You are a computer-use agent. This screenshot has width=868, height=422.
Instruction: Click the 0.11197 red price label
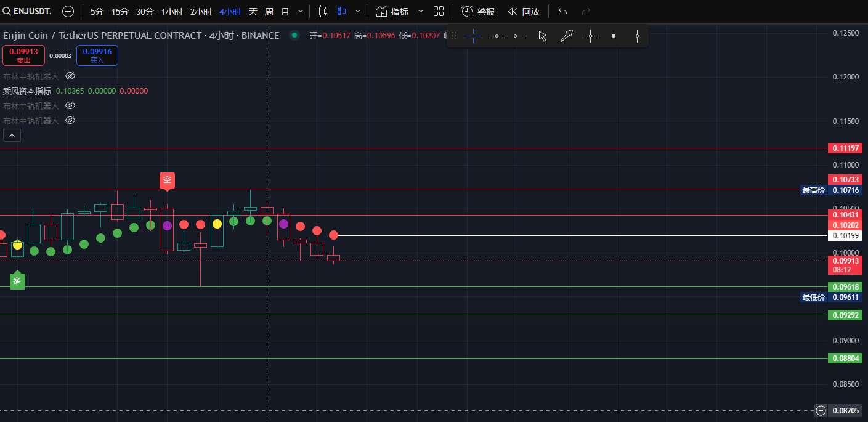845,148
